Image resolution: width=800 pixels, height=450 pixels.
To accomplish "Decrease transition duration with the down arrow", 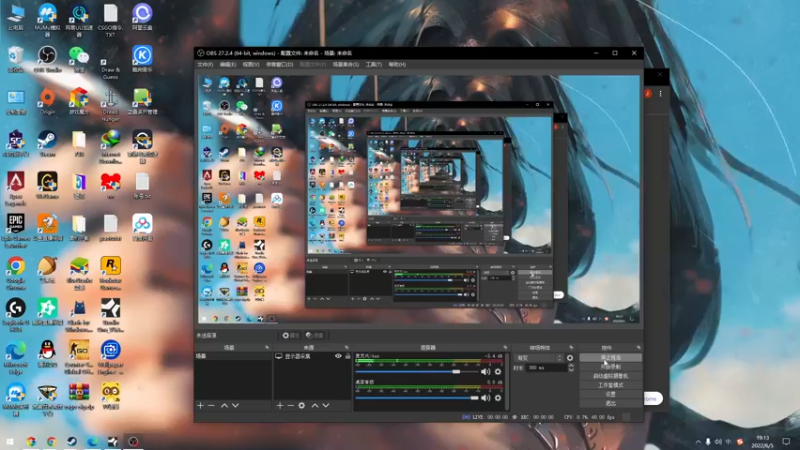I will point(571,370).
